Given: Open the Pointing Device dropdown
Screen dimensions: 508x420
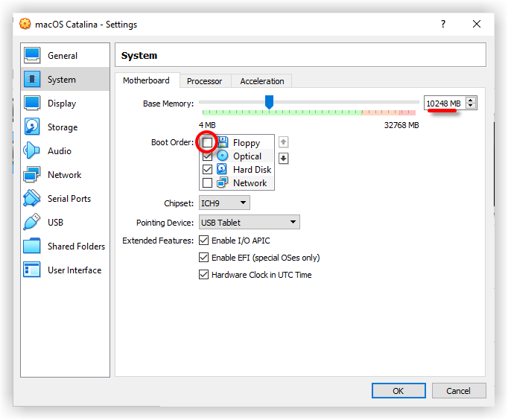Looking at the screenshot, I should (249, 222).
